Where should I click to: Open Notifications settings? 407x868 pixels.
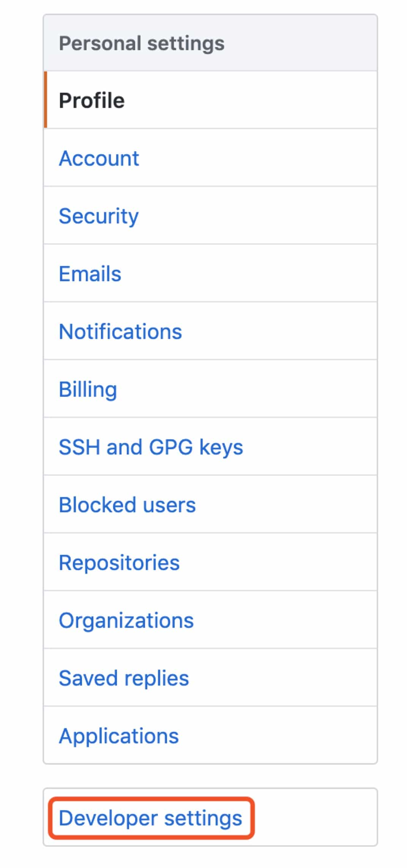(x=210, y=331)
